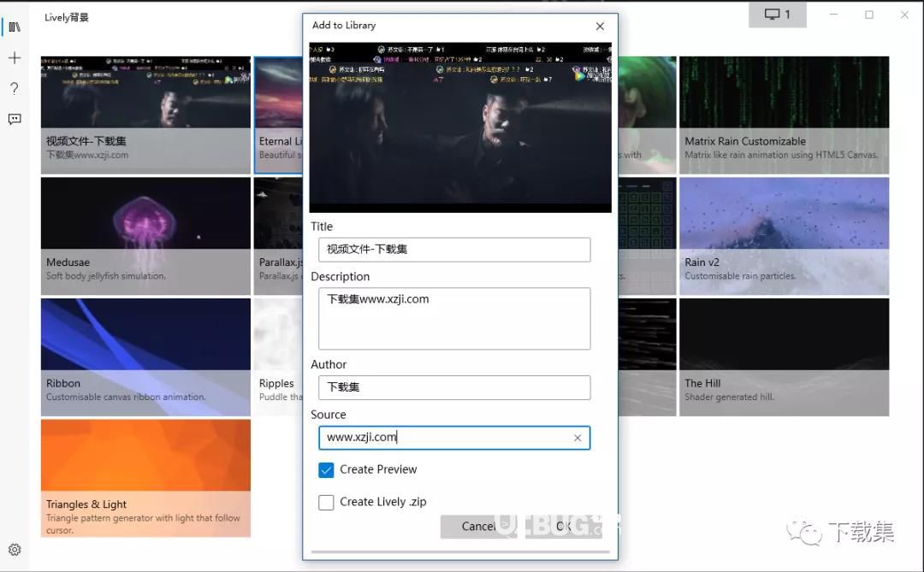Uncheck the Create Preview checkbox
This screenshot has width=924, height=572.
[x=326, y=469]
